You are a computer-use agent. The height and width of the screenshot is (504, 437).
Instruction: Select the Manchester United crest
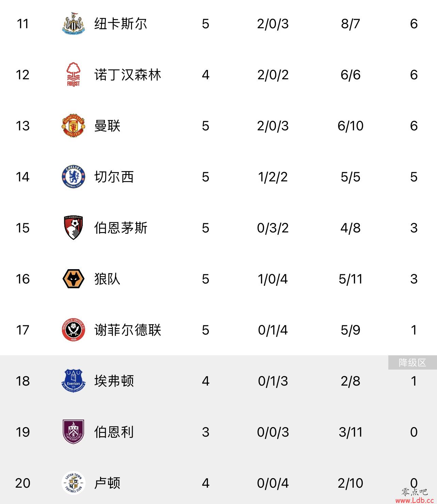point(74,126)
